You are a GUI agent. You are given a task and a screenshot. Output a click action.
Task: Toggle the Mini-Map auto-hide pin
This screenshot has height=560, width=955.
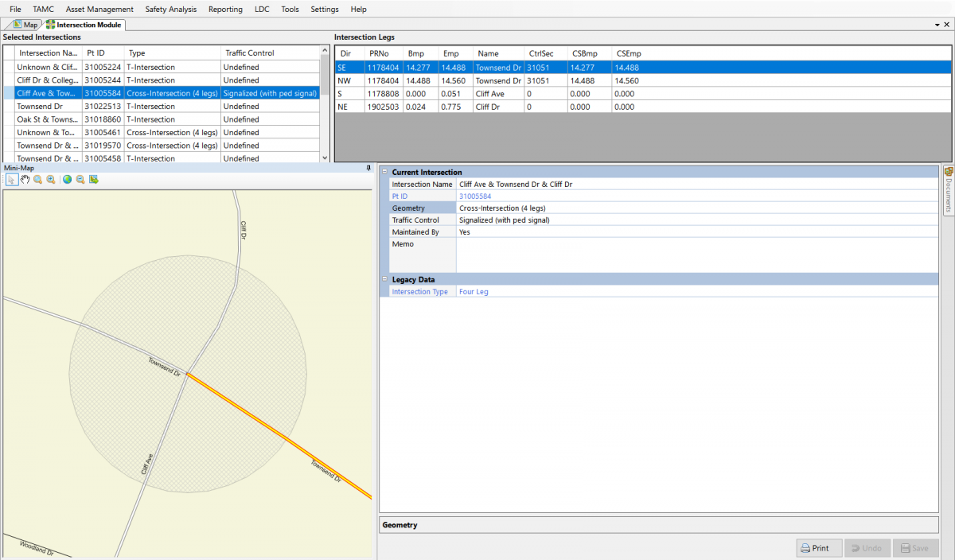click(368, 168)
